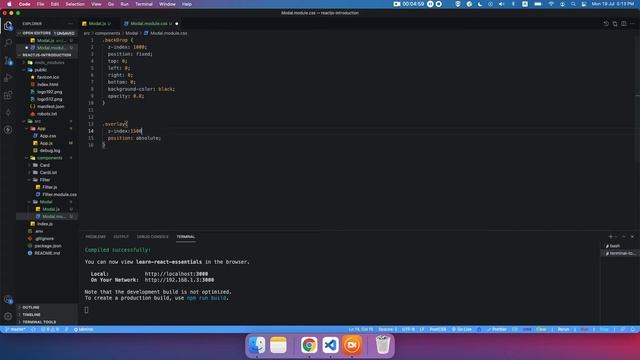The image size is (640, 360).
Task: Open the Selection menu
Action: point(75,4)
